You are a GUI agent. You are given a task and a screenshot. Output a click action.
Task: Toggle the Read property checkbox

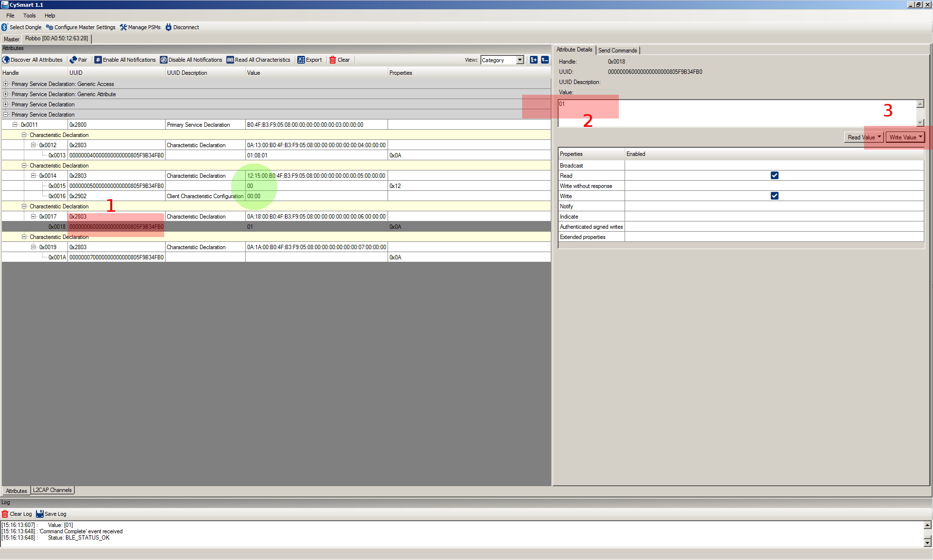(x=774, y=175)
